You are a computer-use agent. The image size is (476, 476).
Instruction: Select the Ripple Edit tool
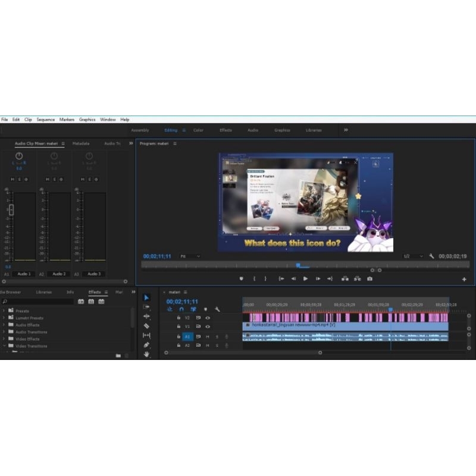[146, 317]
